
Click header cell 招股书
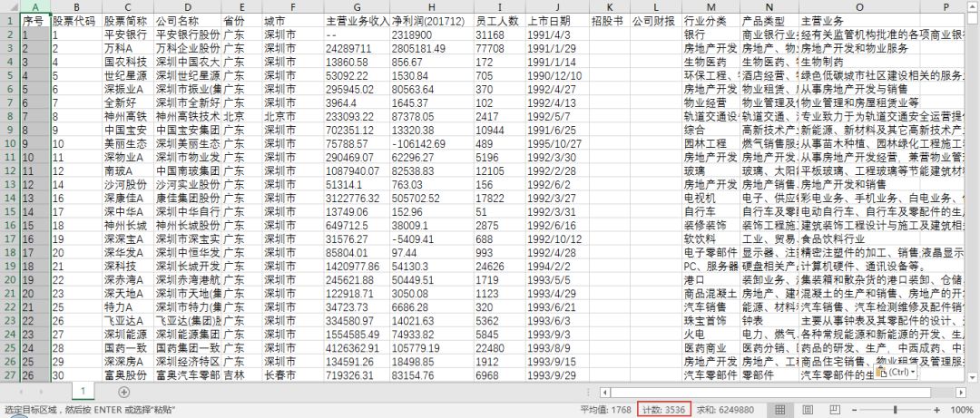[609, 21]
